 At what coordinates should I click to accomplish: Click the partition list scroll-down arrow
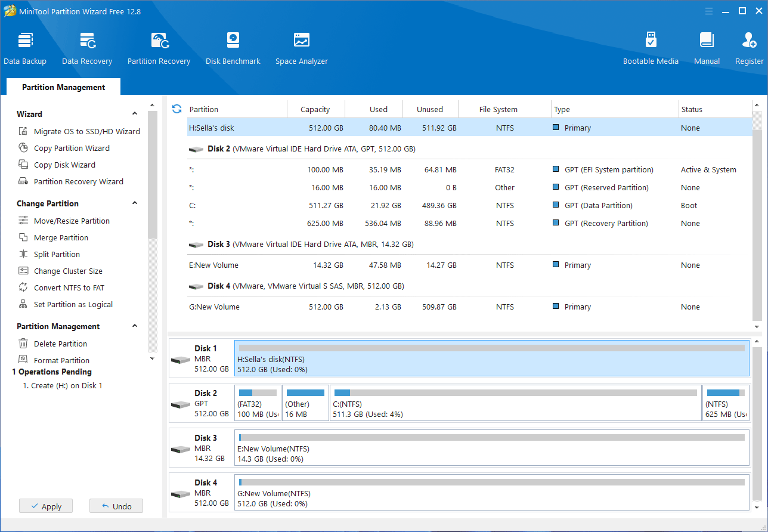pyautogui.click(x=757, y=327)
